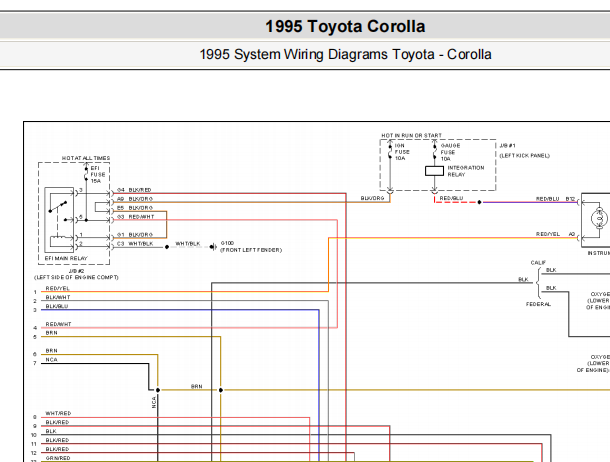610x462 pixels.
Task: Click the IGN fuse symbol
Action: pyautogui.click(x=390, y=150)
